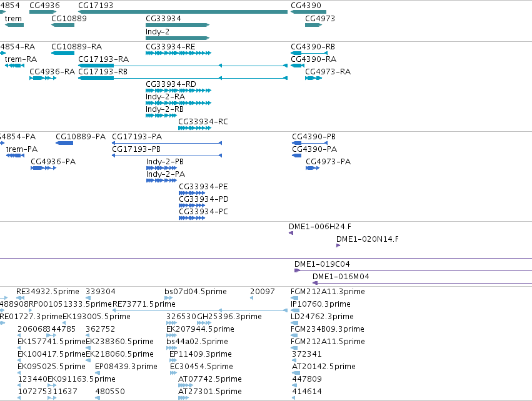Click the CG4973 gene label

pos(320,19)
